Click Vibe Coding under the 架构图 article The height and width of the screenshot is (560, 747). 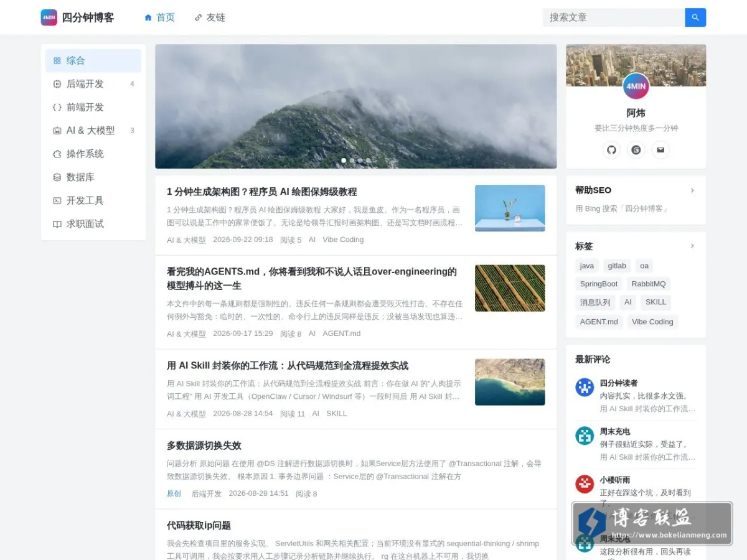(343, 240)
